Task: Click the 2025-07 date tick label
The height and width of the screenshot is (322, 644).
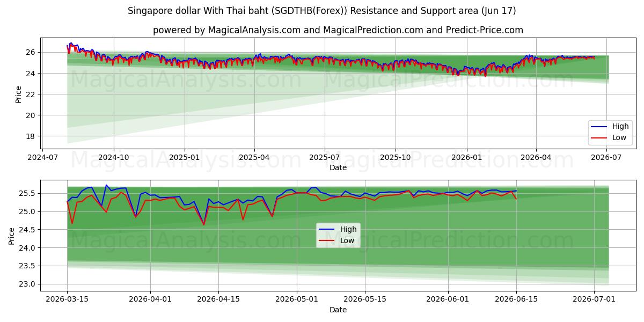Action: (325, 157)
